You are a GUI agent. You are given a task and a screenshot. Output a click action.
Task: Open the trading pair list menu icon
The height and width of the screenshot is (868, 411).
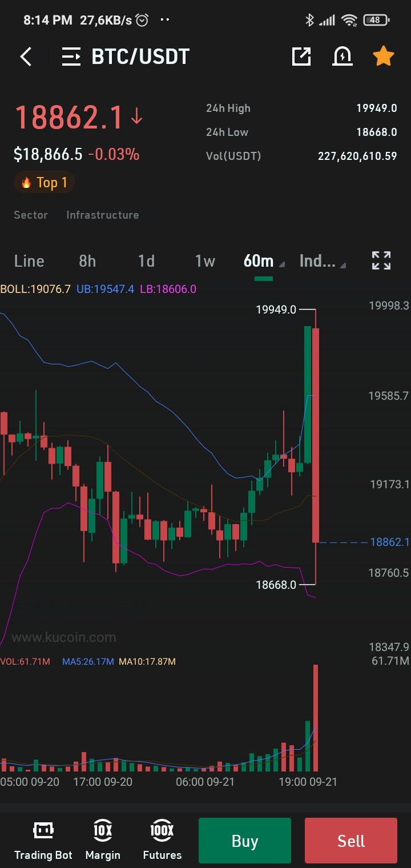click(x=71, y=57)
